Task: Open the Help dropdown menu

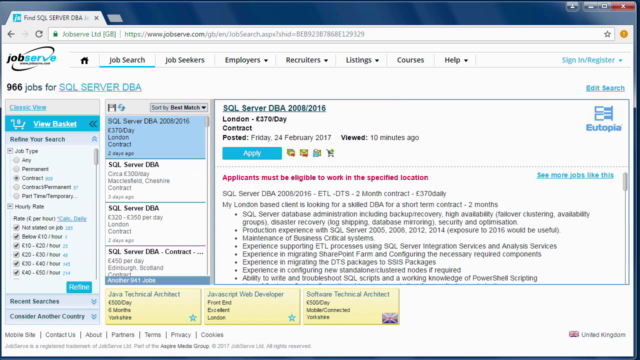Action: pos(456,60)
